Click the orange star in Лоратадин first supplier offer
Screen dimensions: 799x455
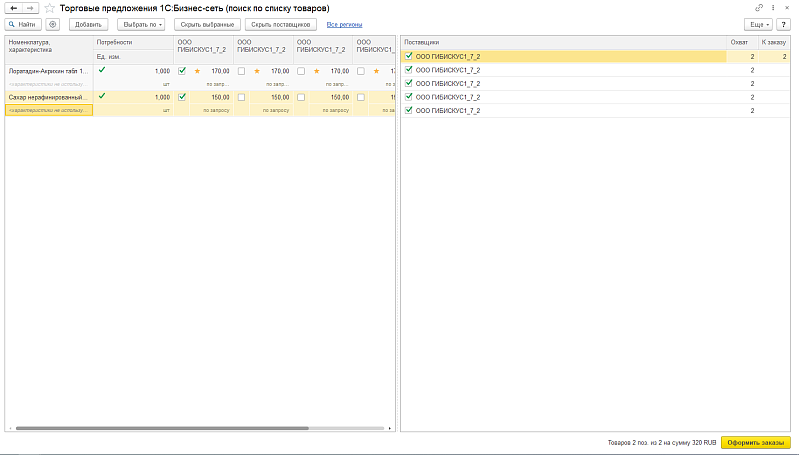(x=197, y=71)
